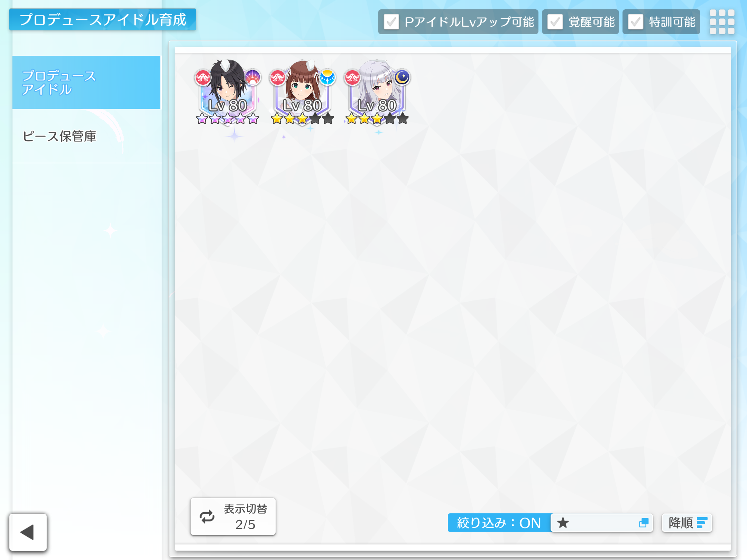Select black-haired idol card Lv 80
The height and width of the screenshot is (560, 747).
(228, 92)
